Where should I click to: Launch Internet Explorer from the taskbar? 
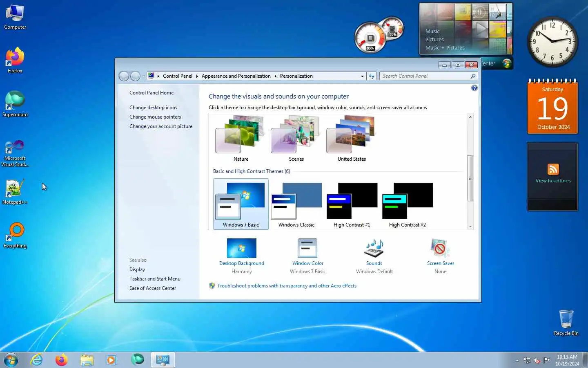(37, 360)
